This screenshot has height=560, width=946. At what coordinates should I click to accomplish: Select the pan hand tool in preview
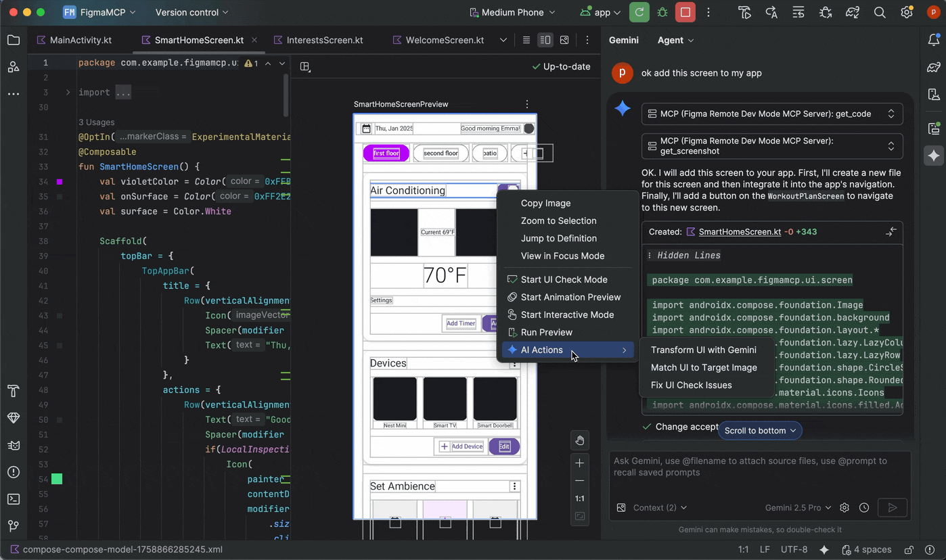point(580,440)
